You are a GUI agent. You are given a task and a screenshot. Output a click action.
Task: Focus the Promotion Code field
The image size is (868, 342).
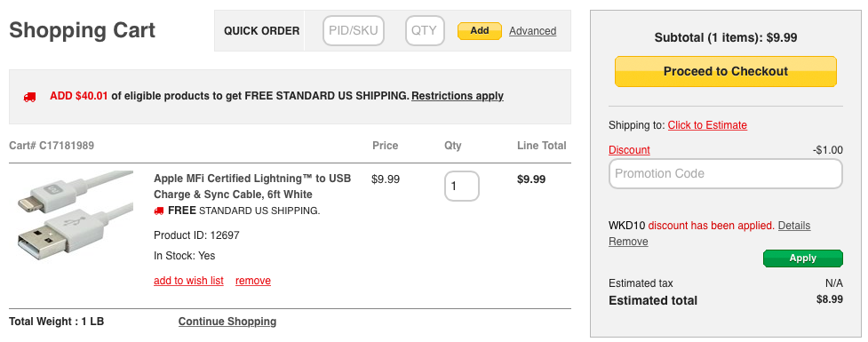click(725, 174)
